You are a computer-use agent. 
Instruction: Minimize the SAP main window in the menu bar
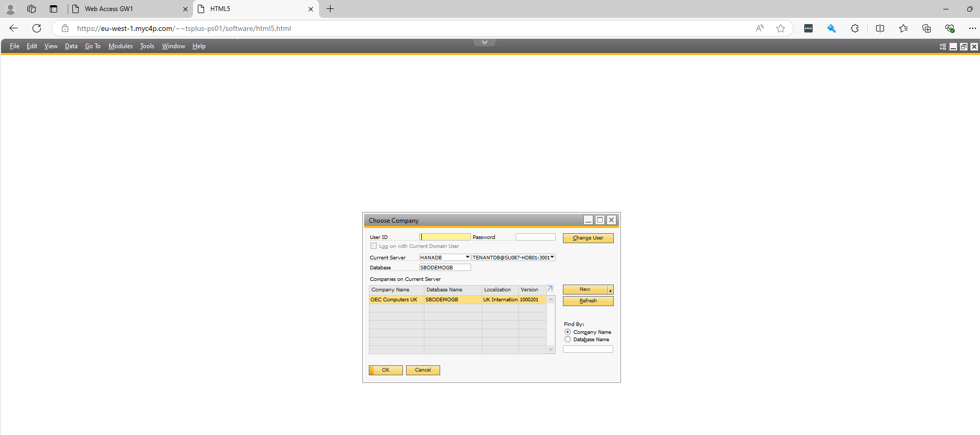pos(953,47)
